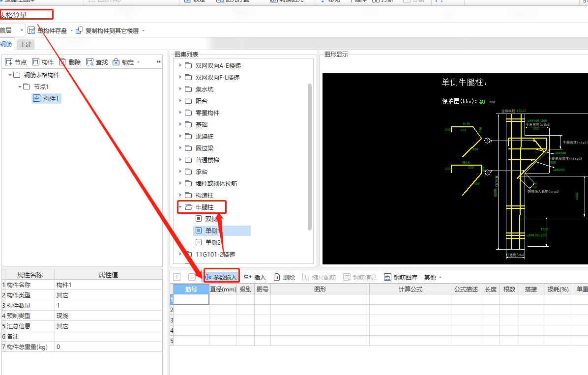Image resolution: width=588 pixels, height=375 pixels.
Task: Expand the 基础 folder
Action: 180,124
